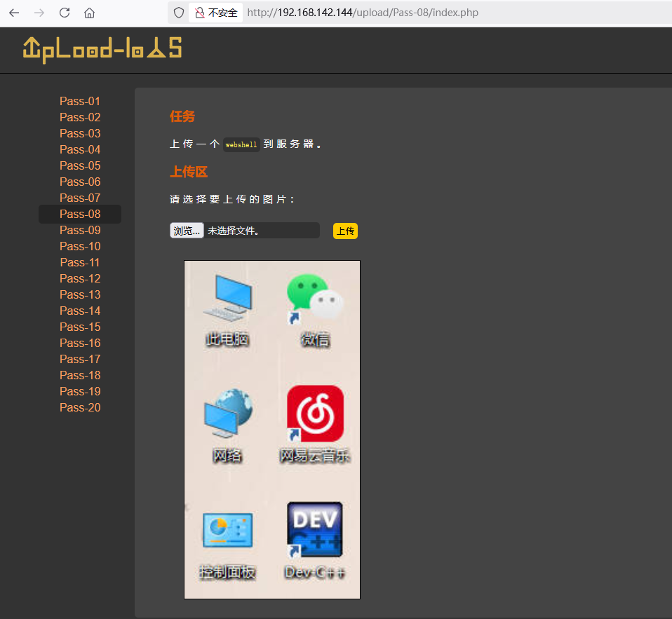The height and width of the screenshot is (619, 672).
Task: Go to Pass-19 in the list
Action: click(80, 392)
